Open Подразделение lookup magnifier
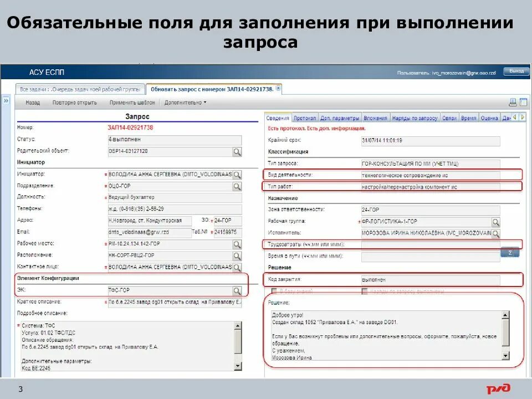This screenshot has height=399, width=532. click(x=237, y=186)
